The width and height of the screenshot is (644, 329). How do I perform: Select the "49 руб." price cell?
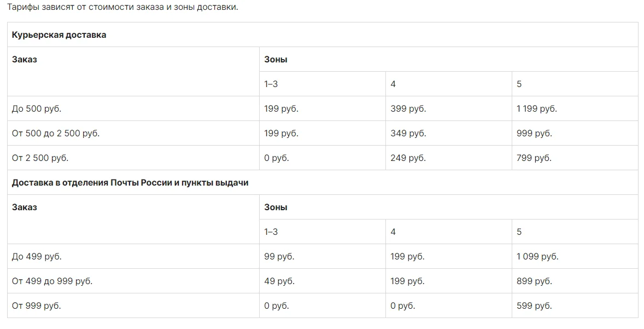click(279, 281)
